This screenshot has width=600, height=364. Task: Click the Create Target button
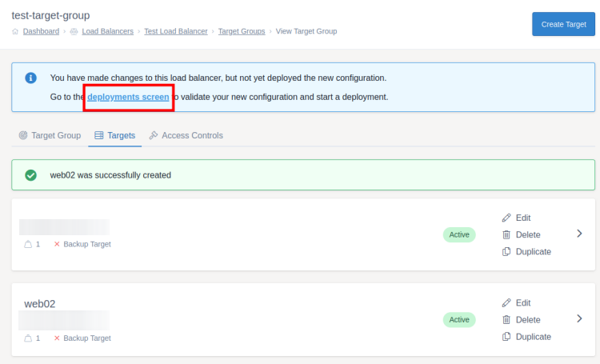click(563, 24)
